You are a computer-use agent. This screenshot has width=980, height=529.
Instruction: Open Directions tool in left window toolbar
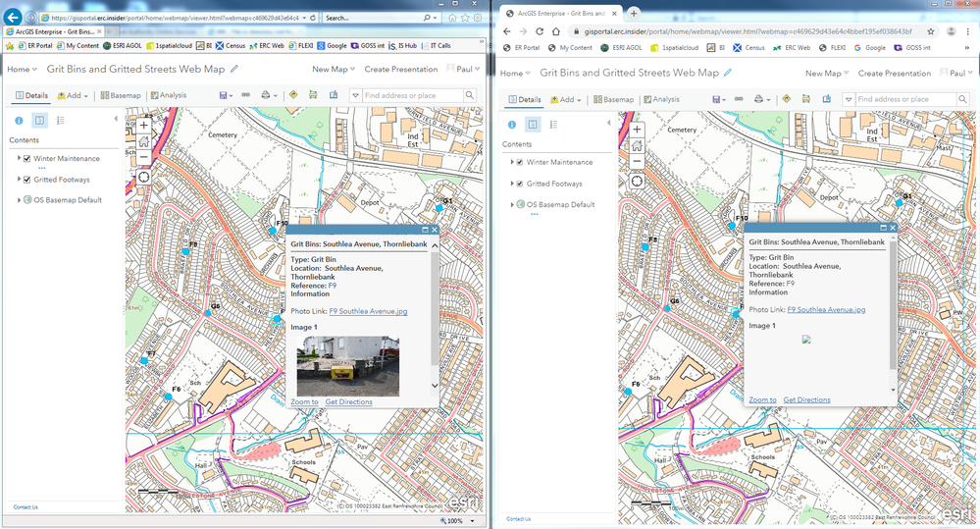click(292, 95)
